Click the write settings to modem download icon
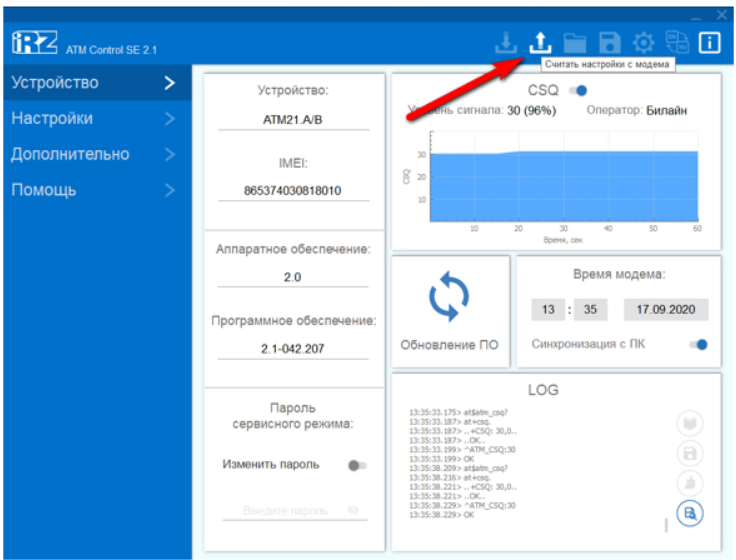The width and height of the screenshot is (736, 560). [x=507, y=43]
